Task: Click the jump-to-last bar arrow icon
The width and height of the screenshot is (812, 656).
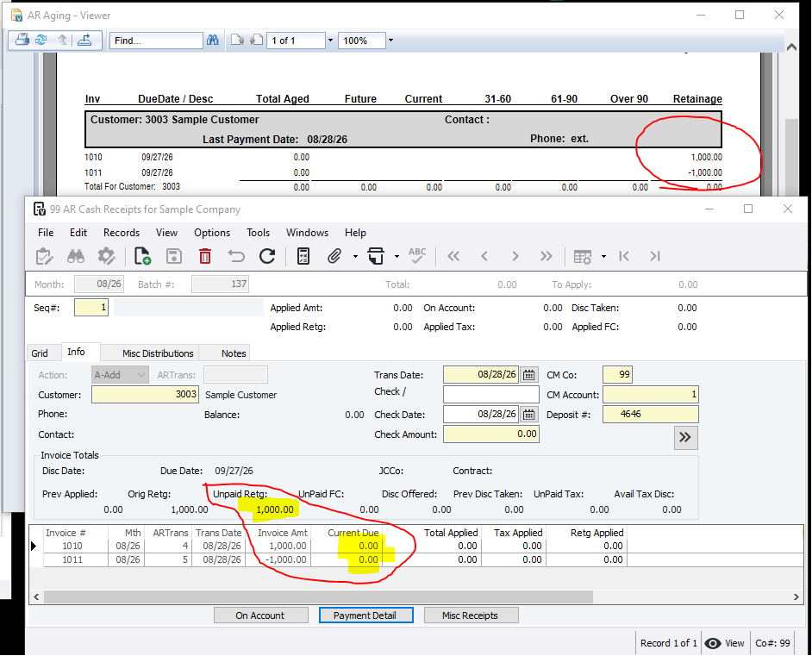Action: [x=655, y=256]
